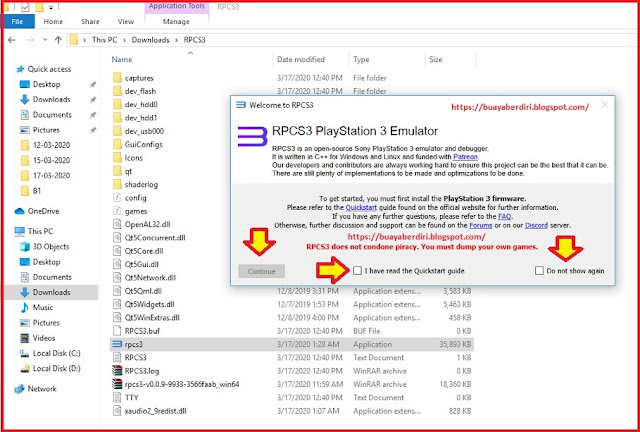Click the RPCS3.buf file icon

pyautogui.click(x=117, y=331)
